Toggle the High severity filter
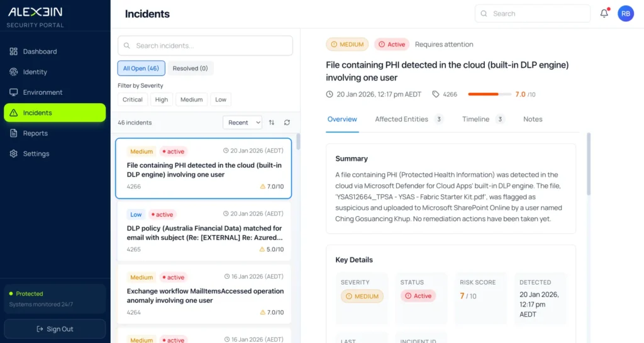Viewport: 644px width, 343px height. pyautogui.click(x=162, y=99)
